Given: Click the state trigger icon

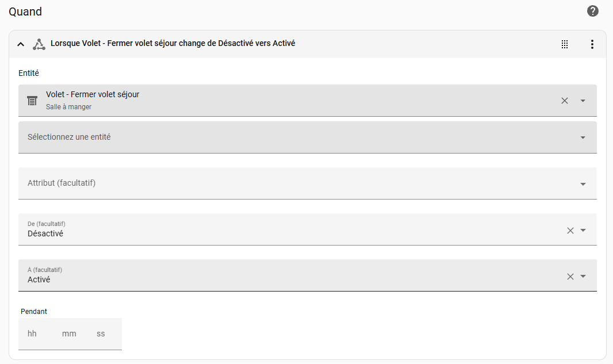Looking at the screenshot, I should click(x=39, y=44).
